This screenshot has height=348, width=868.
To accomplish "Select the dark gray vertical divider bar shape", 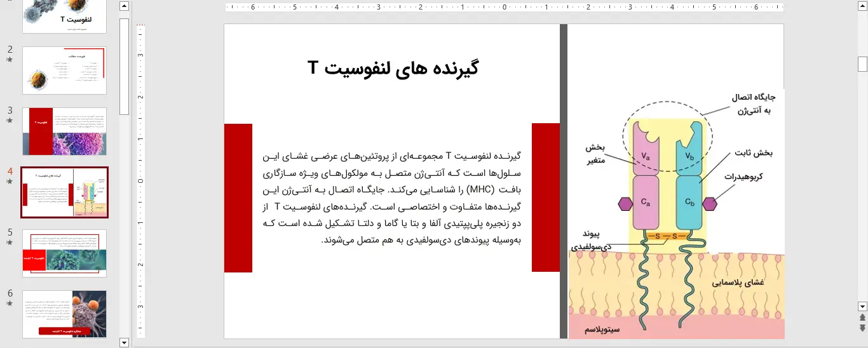I will coord(563,181).
